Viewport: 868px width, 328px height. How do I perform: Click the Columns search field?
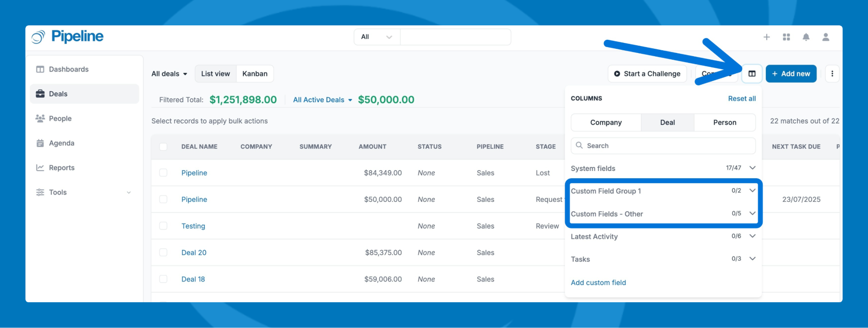pos(663,146)
